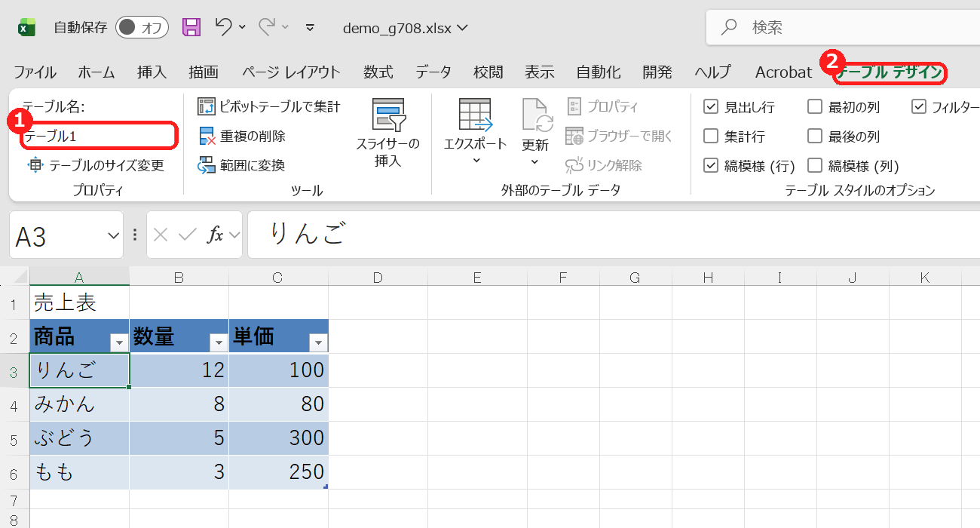Click the formula bar enter checkmark icon

click(x=187, y=235)
